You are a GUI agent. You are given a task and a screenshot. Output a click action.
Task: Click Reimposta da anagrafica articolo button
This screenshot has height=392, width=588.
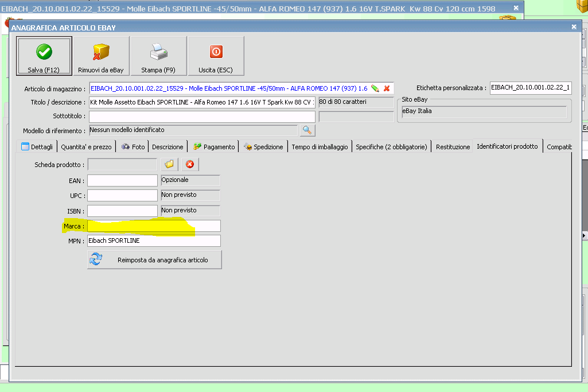pos(154,259)
